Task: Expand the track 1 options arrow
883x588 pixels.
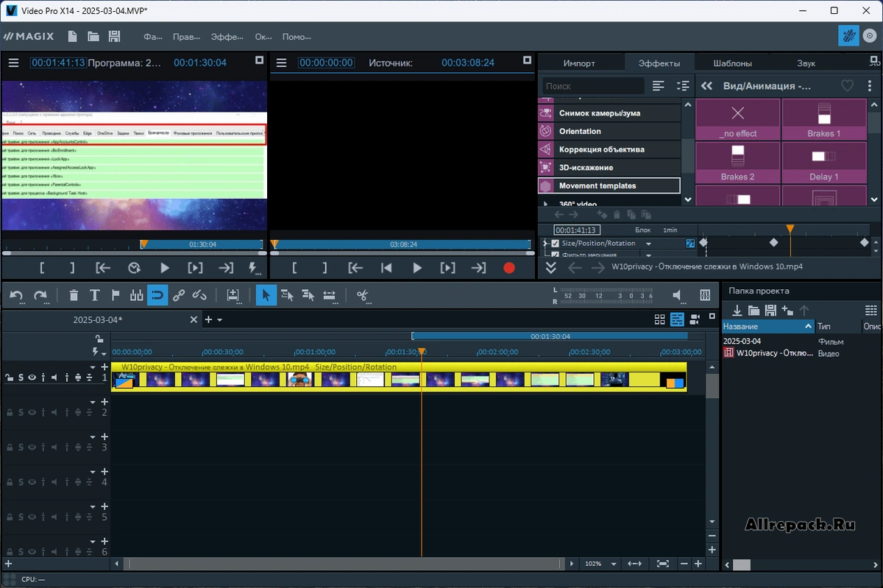Action: [x=93, y=366]
